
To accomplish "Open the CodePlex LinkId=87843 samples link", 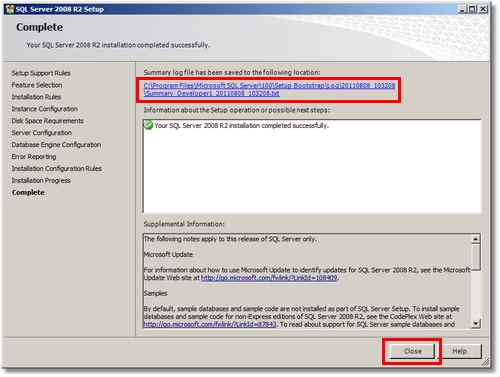I will click(210, 324).
